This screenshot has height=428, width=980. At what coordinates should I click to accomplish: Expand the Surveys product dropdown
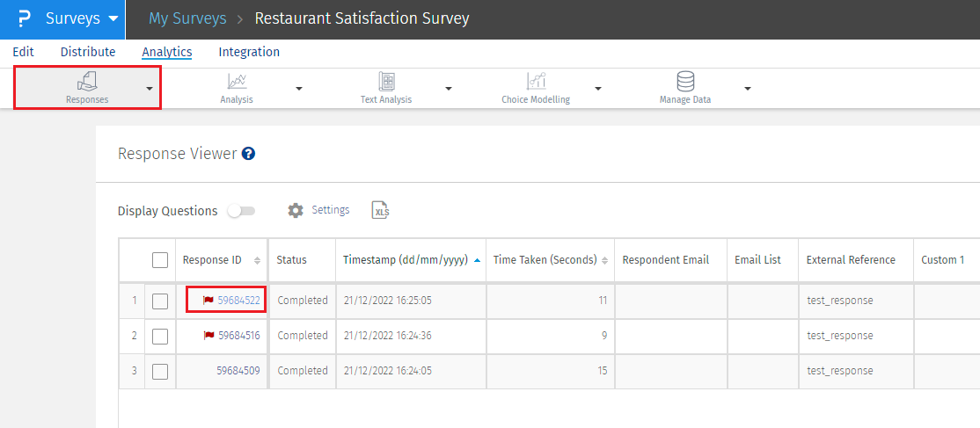(113, 18)
